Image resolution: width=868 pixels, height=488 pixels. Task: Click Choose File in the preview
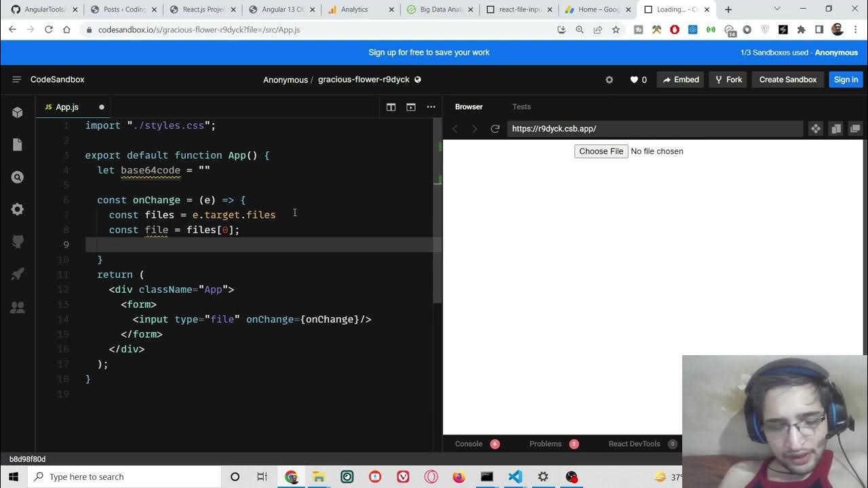[x=601, y=151]
